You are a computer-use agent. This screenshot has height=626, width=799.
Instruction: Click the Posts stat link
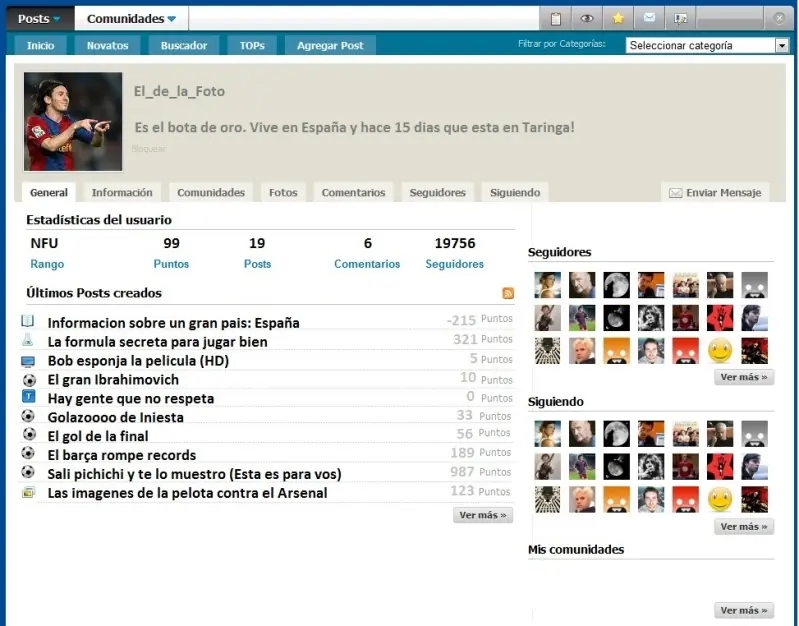257,264
